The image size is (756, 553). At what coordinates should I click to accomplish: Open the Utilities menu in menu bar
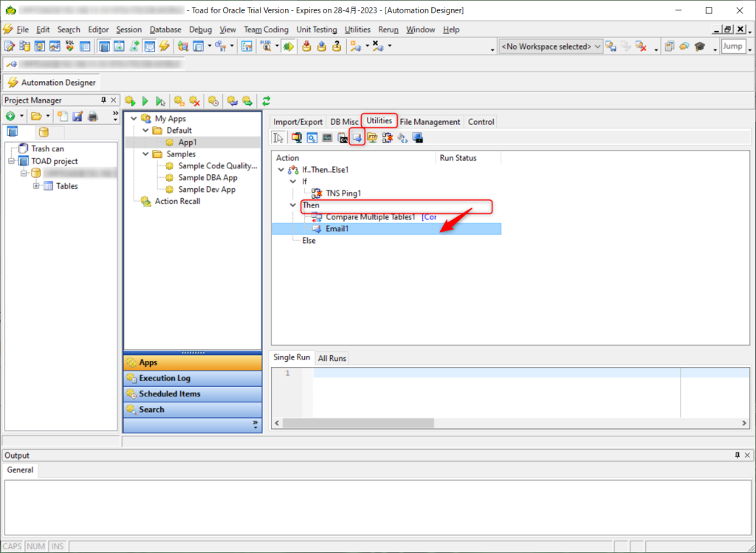(x=358, y=30)
